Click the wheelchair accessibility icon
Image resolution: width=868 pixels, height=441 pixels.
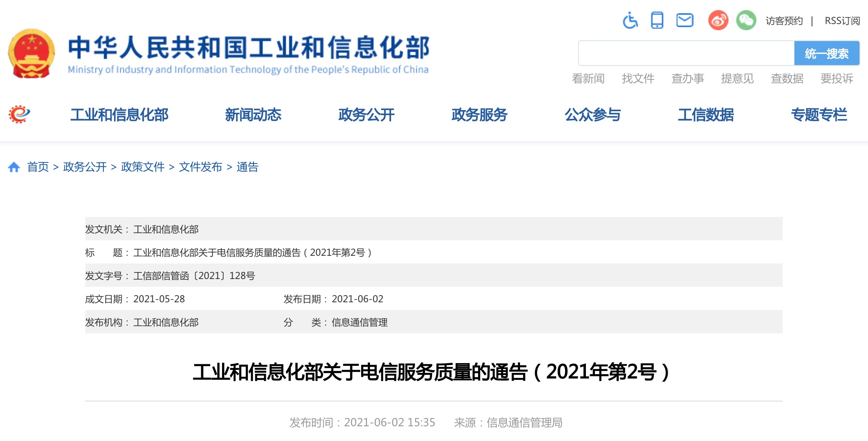point(630,21)
